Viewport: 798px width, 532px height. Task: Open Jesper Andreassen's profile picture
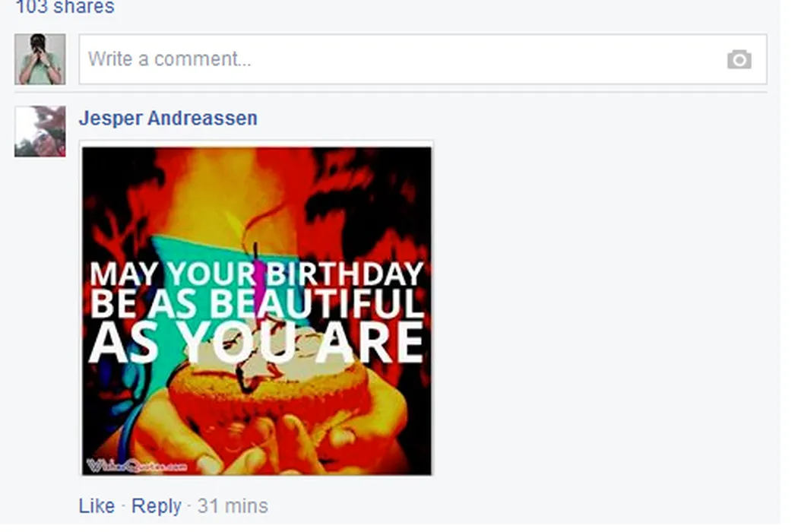tap(40, 131)
